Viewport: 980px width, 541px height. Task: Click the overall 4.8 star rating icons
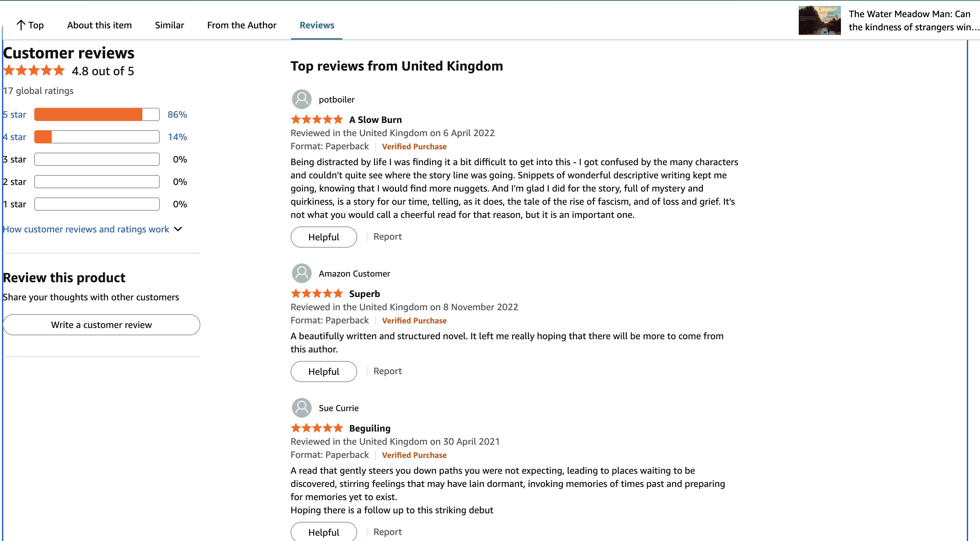pyautogui.click(x=34, y=71)
